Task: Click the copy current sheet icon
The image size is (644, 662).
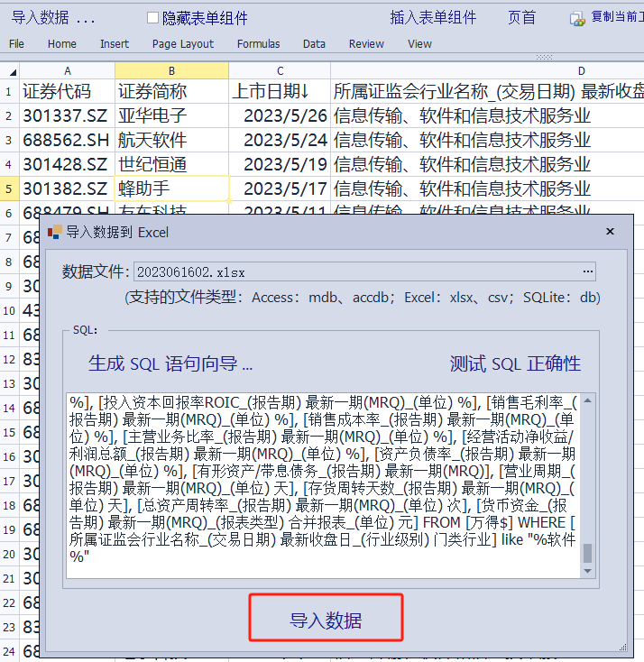Action: coord(577,18)
